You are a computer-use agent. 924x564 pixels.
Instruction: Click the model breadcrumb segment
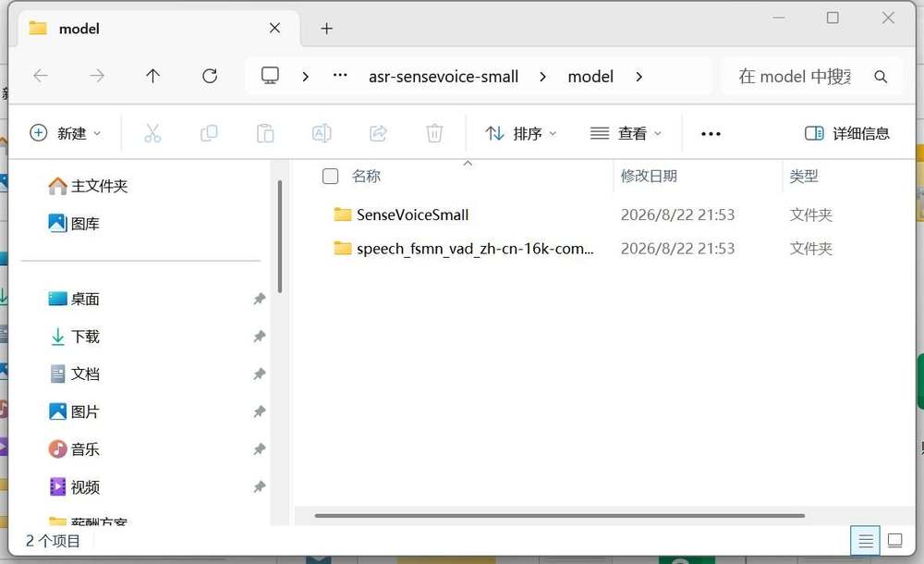pos(590,77)
